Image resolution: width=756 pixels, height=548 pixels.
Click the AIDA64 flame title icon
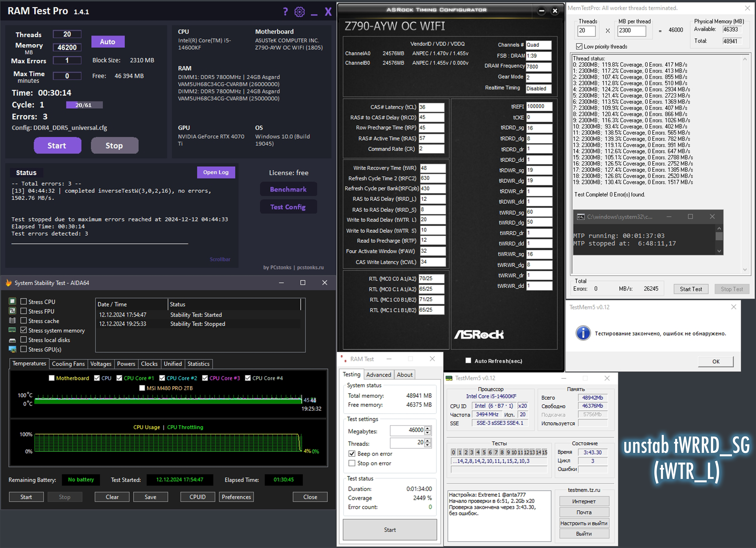[x=9, y=283]
